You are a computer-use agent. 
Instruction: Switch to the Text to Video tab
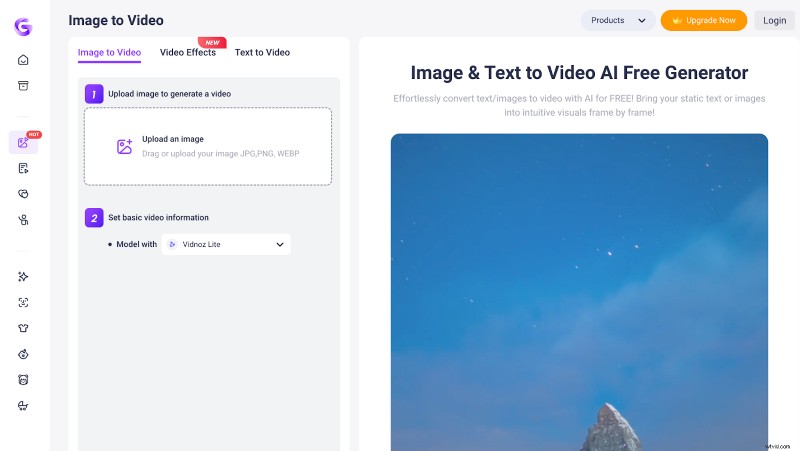(x=262, y=52)
